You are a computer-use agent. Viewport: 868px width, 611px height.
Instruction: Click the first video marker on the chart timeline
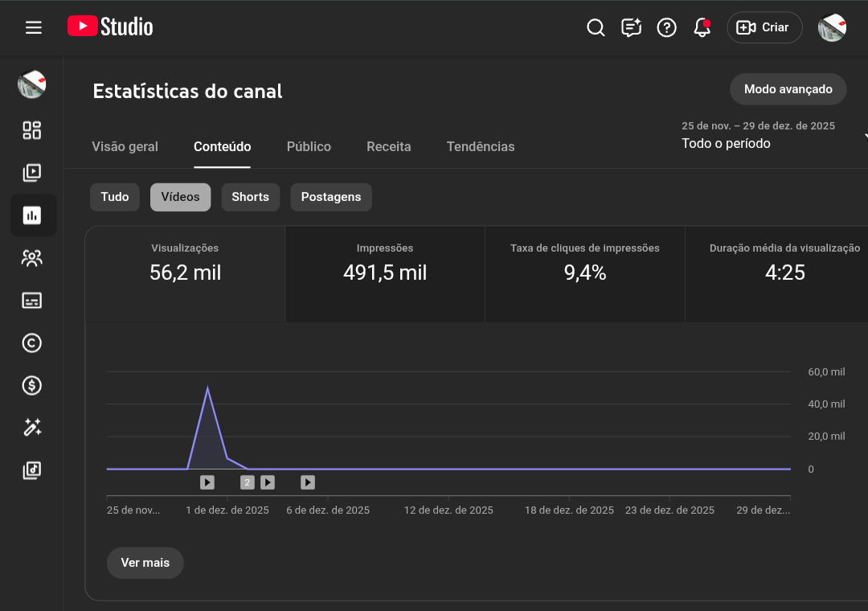click(x=207, y=482)
